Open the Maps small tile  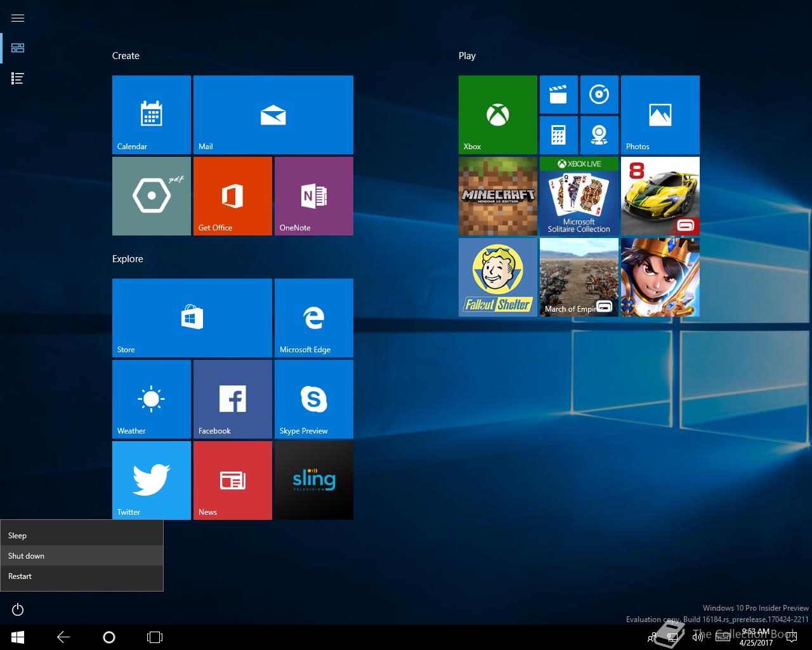(599, 135)
